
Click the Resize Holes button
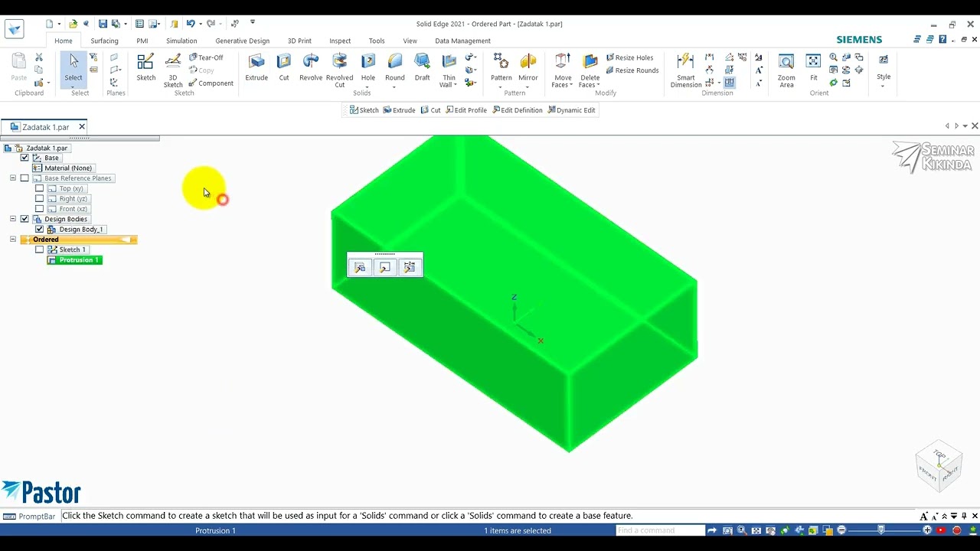[629, 57]
